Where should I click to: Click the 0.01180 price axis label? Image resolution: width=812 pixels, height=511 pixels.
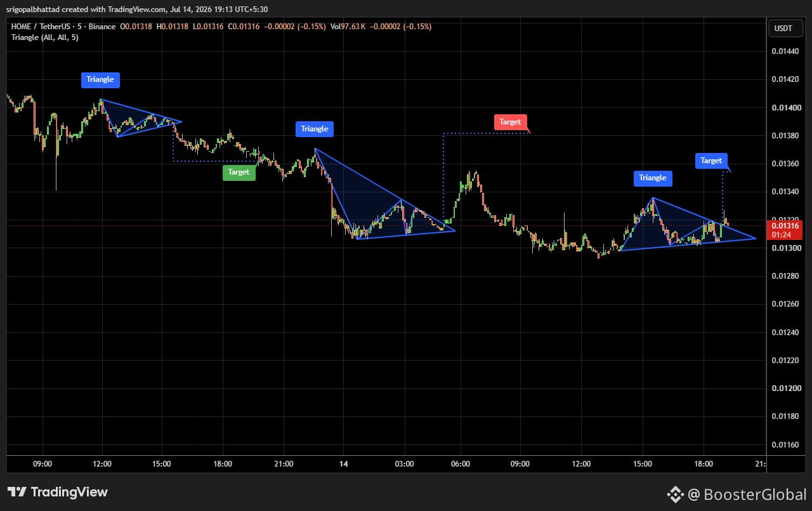pyautogui.click(x=785, y=416)
